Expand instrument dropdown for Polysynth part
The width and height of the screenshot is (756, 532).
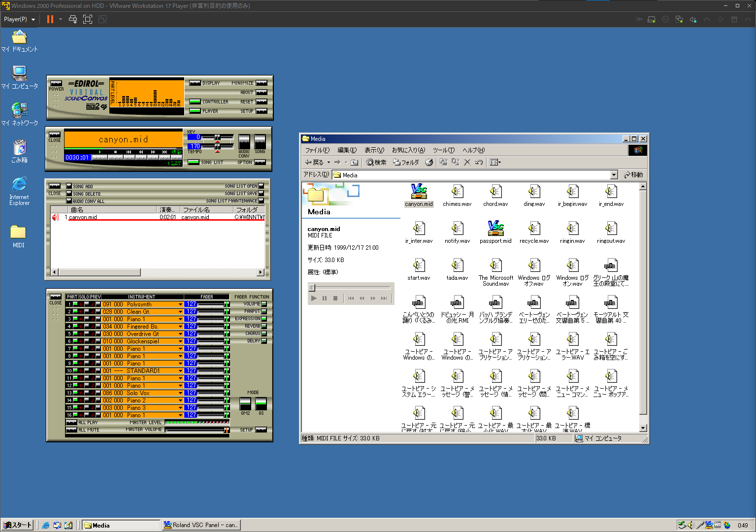180,304
